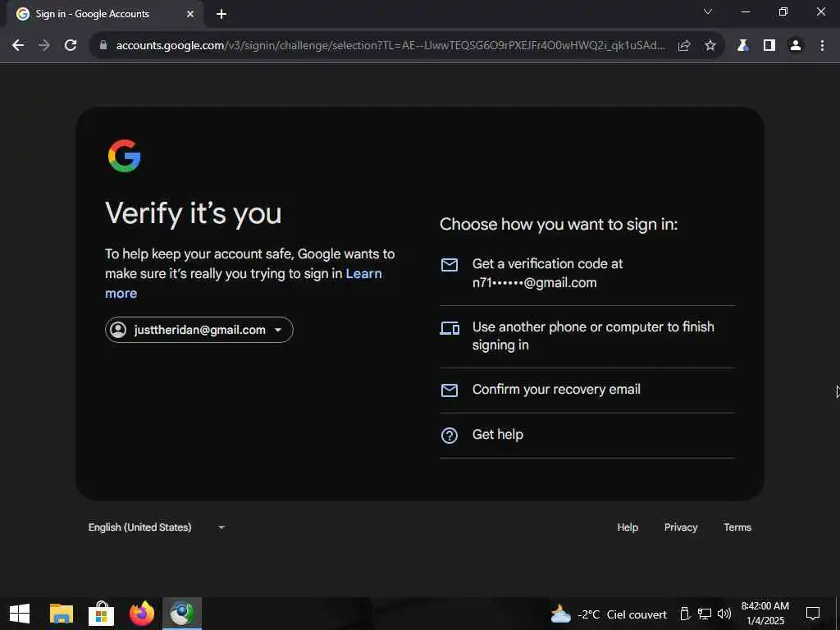840x630 pixels.
Task: Open the weather widget showing -2°C
Action: (x=609, y=614)
